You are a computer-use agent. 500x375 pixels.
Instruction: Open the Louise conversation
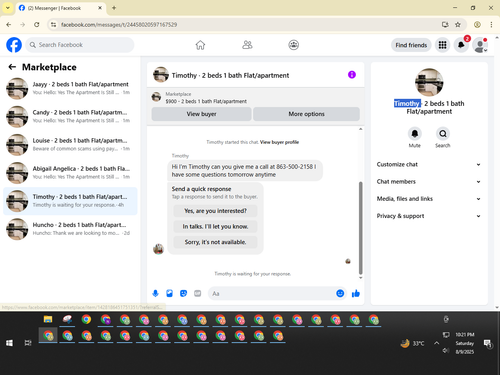point(70,145)
